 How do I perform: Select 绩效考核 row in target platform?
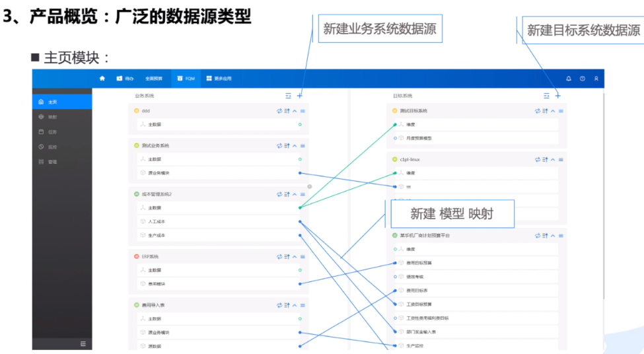pyautogui.click(x=476, y=277)
